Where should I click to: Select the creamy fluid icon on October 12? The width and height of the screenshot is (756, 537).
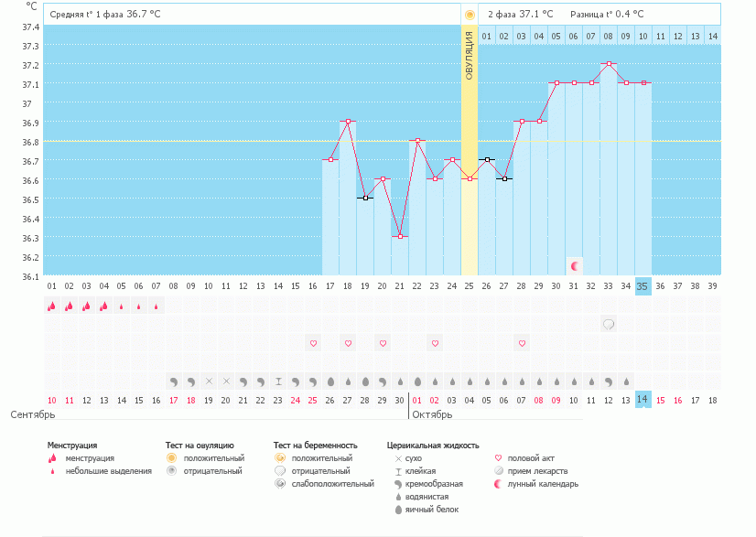pos(609,381)
